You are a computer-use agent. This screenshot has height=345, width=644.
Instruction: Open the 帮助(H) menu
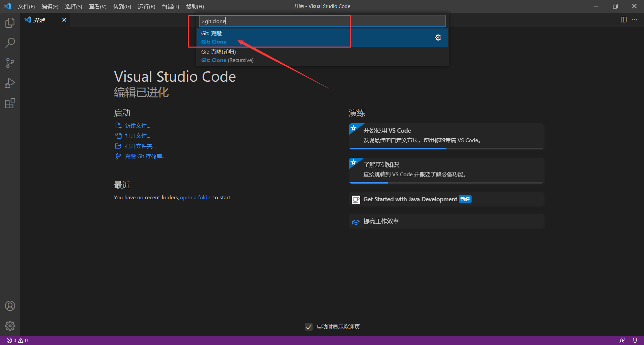tap(195, 6)
